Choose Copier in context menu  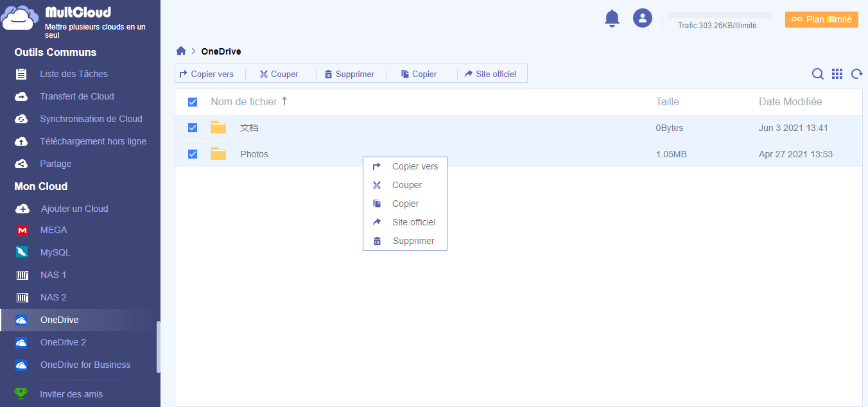click(405, 203)
